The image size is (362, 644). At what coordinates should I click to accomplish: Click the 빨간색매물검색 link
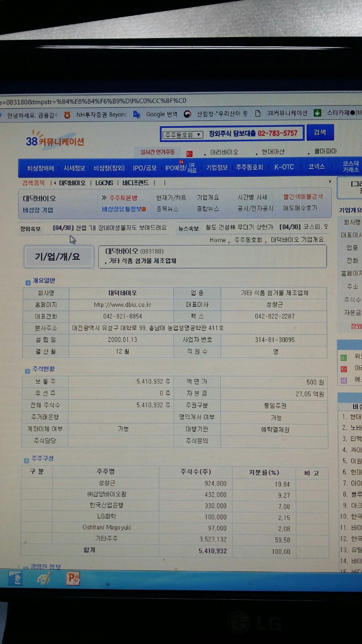pos(303,197)
